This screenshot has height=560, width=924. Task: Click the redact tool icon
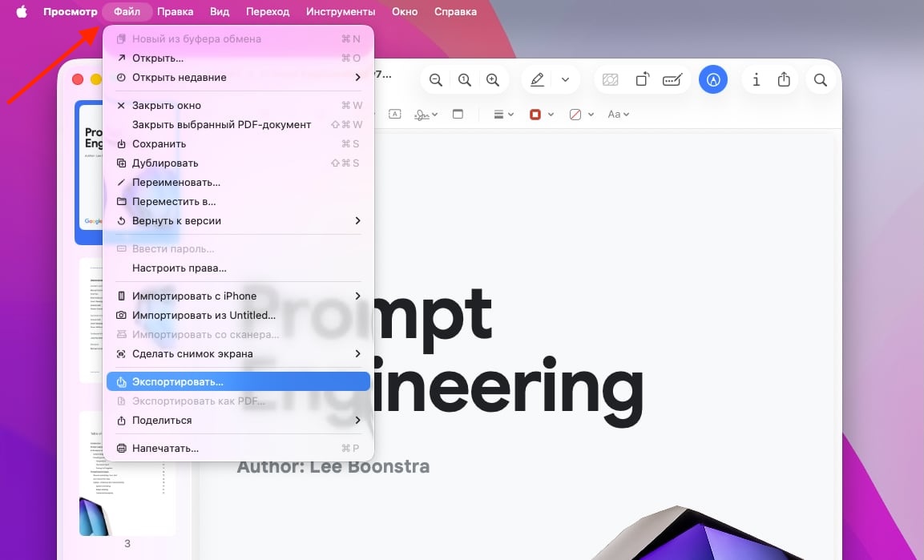[x=611, y=79]
